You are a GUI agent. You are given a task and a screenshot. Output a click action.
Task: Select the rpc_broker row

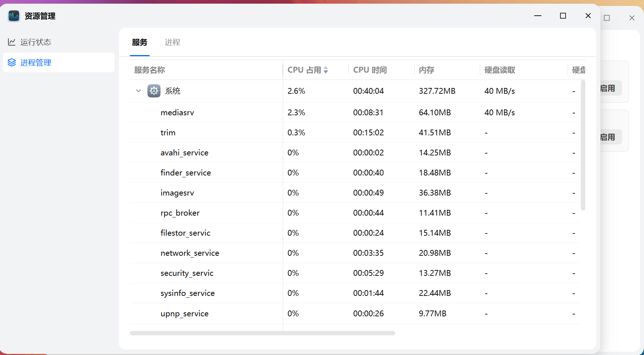(x=355, y=213)
